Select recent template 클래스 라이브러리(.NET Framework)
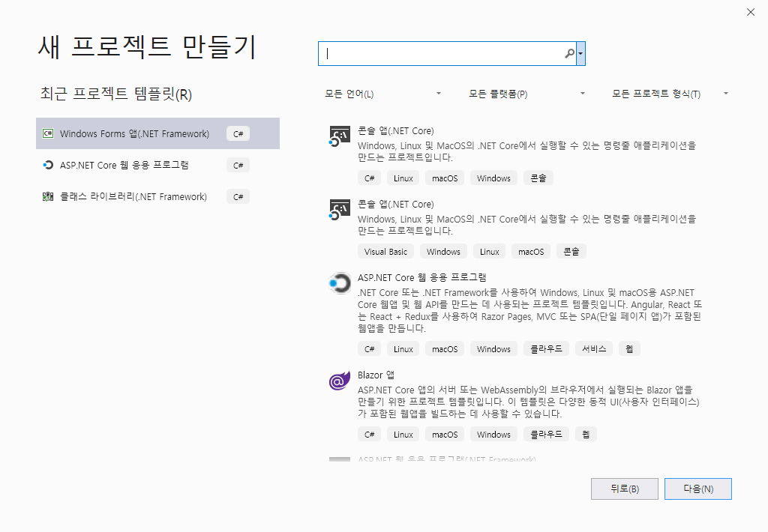768x532 pixels. click(157, 196)
